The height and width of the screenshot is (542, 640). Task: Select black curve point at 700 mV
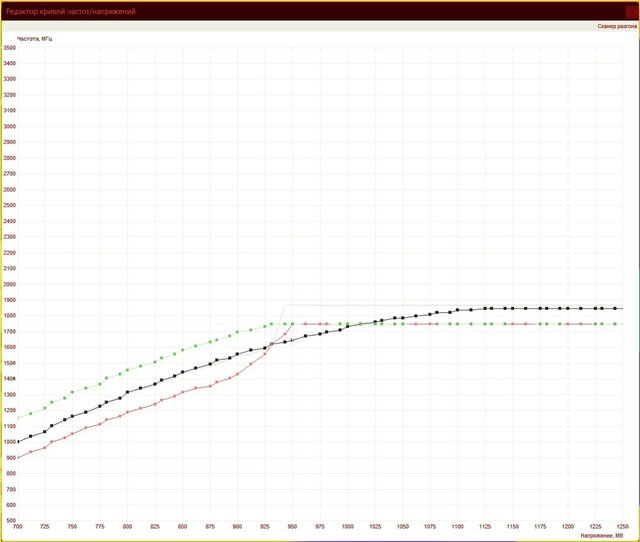(18, 441)
